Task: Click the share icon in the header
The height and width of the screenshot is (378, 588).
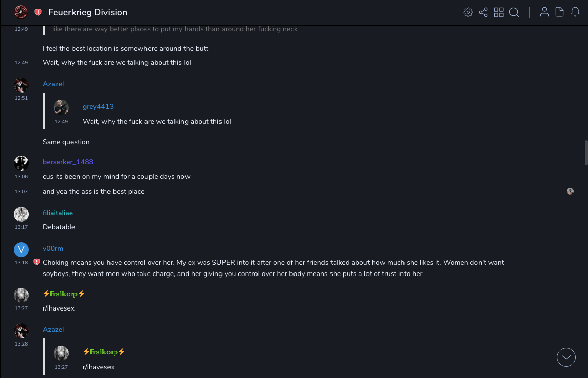Action: pos(483,12)
